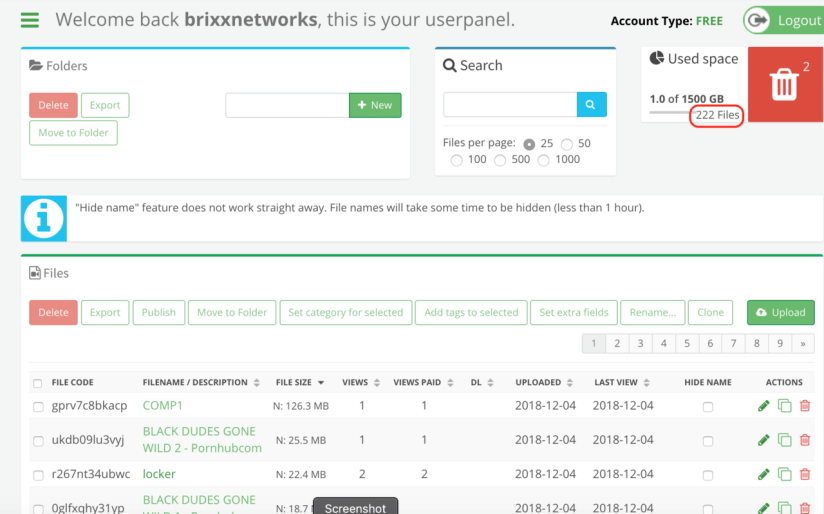Click Delete in Files toolbar

coord(53,312)
